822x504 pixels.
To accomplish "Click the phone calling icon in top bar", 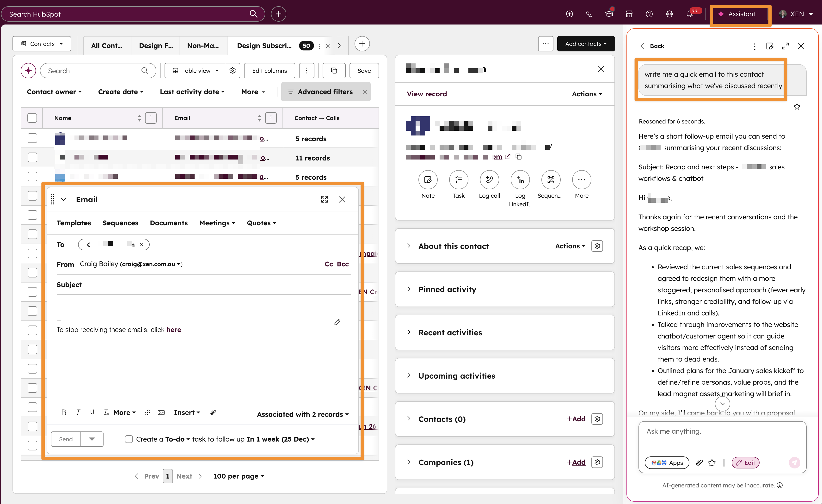I will pos(589,14).
